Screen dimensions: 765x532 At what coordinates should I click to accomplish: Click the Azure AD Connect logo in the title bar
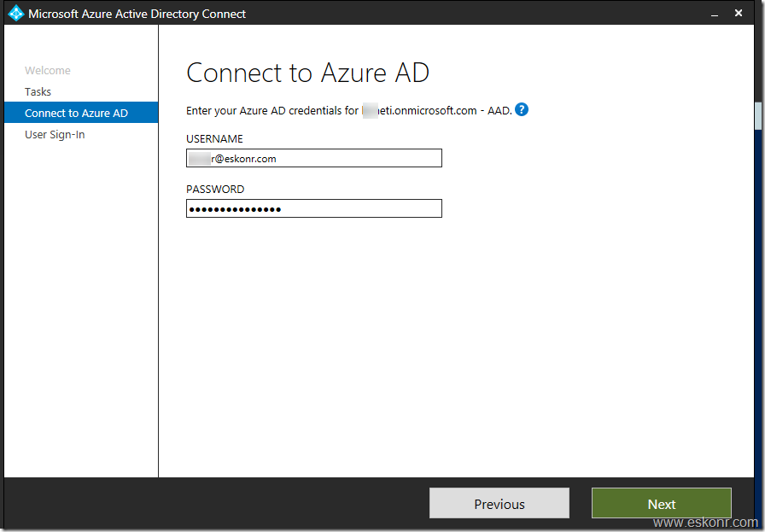coord(15,13)
